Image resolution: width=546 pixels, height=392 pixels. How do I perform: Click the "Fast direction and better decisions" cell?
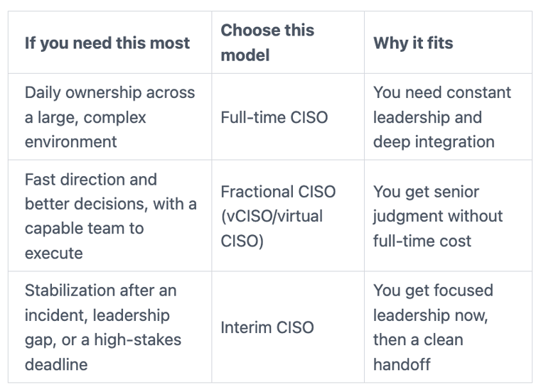point(110,216)
